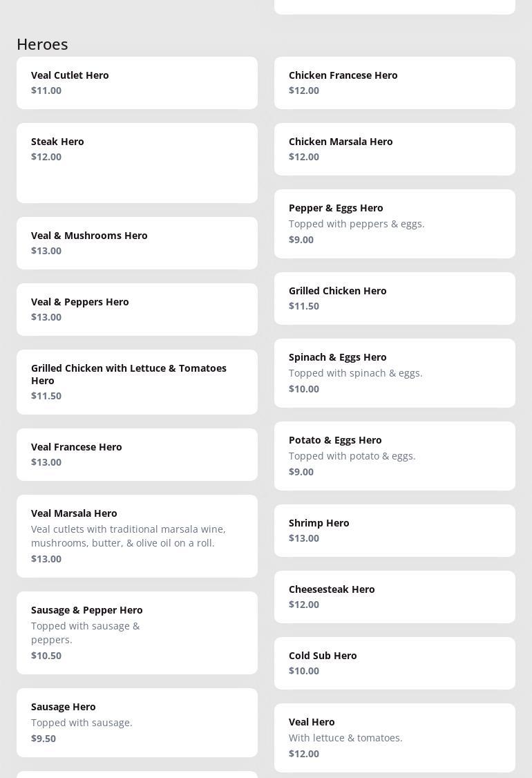This screenshot has height=778, width=532.
Task: Open the Chicken Francese Hero card
Action: click(x=395, y=83)
